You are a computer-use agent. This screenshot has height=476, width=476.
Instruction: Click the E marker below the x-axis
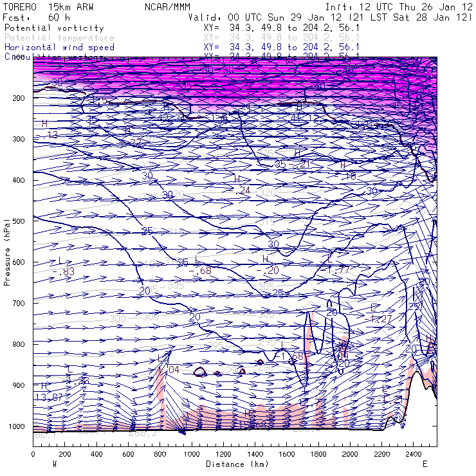[425, 464]
